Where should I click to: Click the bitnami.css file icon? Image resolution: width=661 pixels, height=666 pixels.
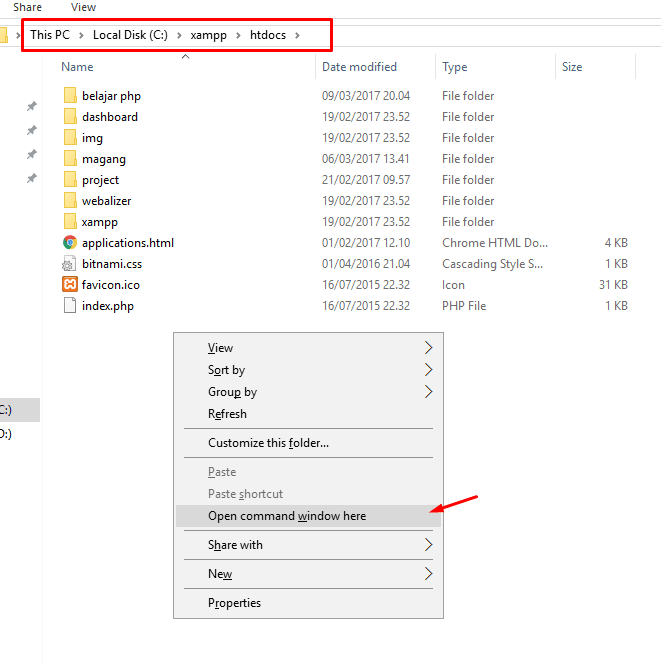coord(69,264)
